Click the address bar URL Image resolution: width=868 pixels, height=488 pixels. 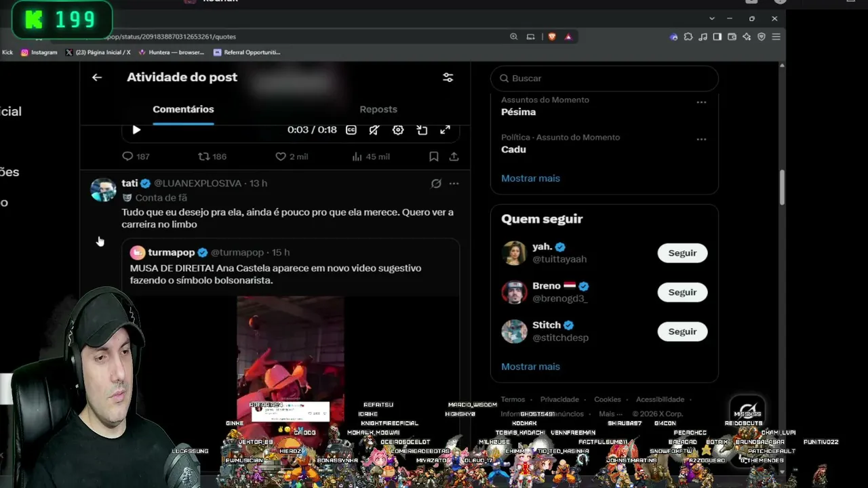coord(171,37)
